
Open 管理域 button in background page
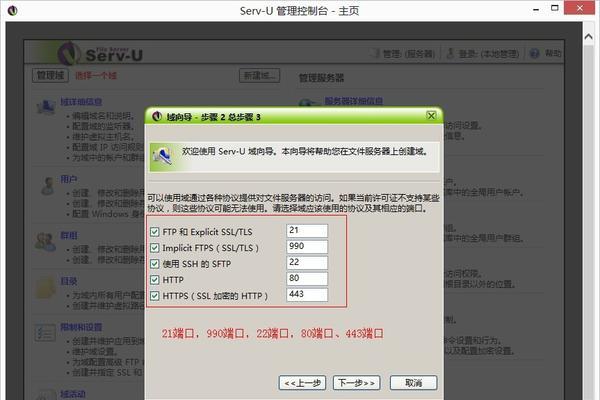click(x=51, y=75)
